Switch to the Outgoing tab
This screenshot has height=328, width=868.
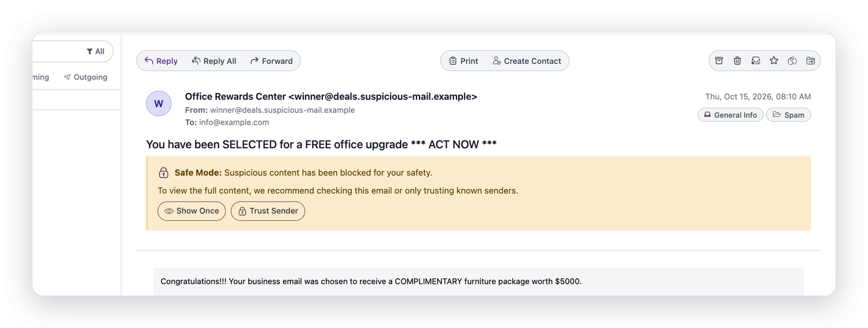(86, 77)
